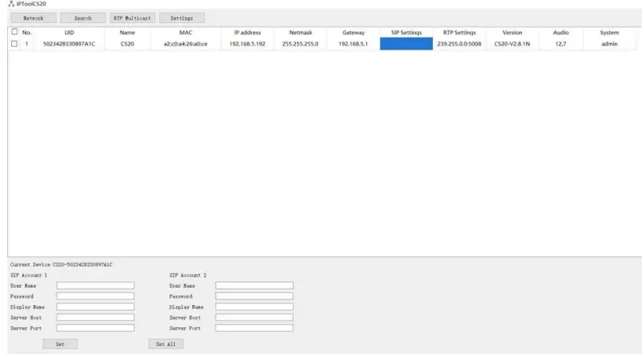
Task: Select RTP cell 239.255.0.0:5008
Action: point(459,44)
